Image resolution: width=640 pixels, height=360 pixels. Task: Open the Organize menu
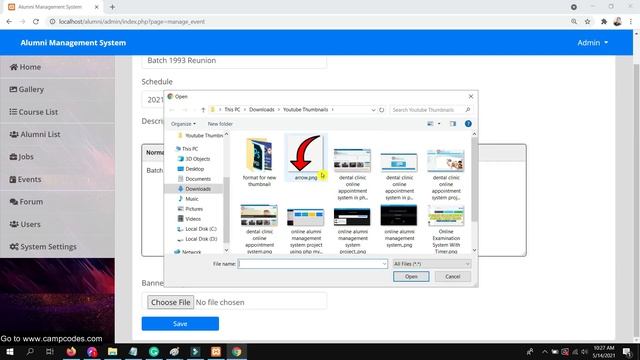(x=183, y=124)
